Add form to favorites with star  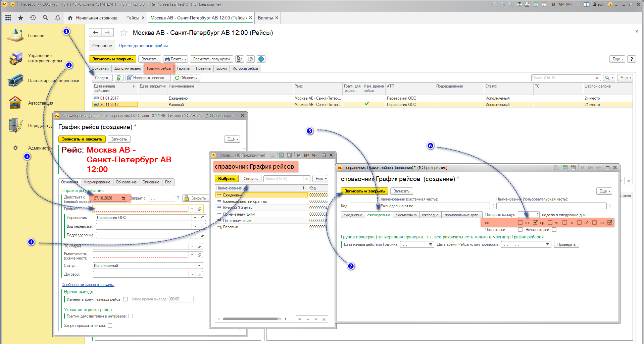[x=123, y=33]
